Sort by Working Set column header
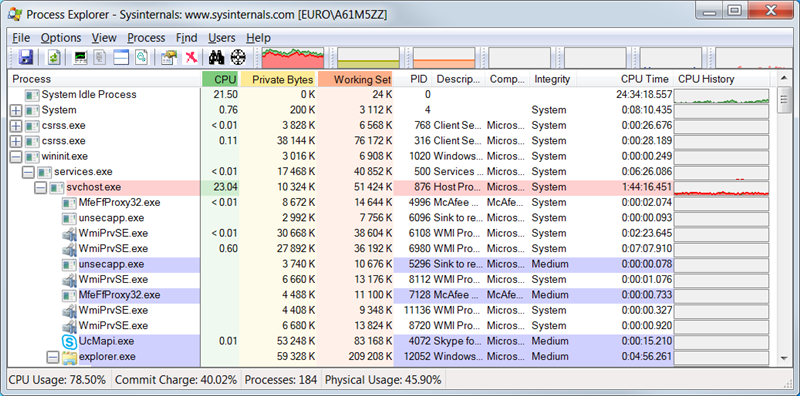 [x=356, y=79]
